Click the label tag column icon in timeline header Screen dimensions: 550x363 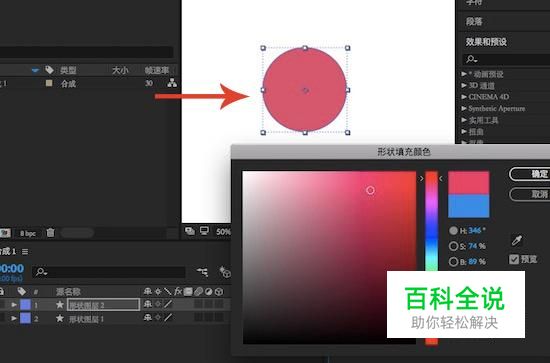coord(22,291)
